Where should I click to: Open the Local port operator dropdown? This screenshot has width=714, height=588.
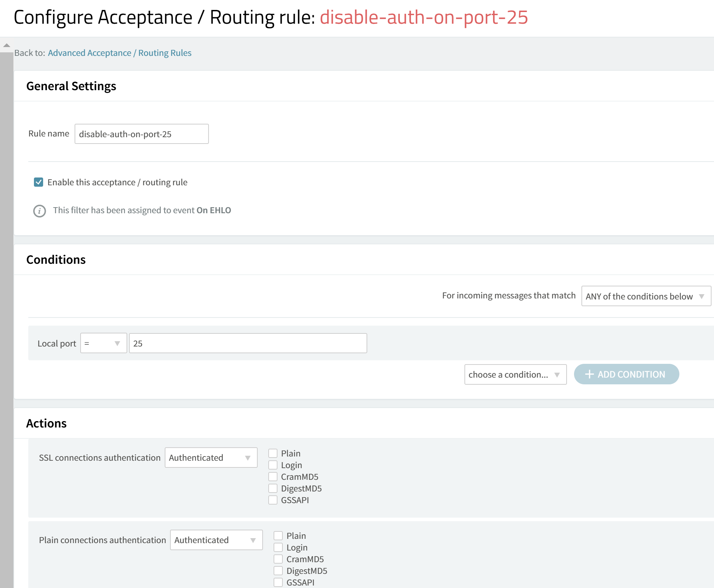point(104,343)
